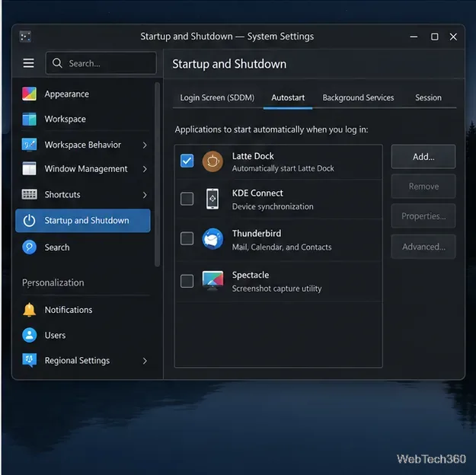Click the Users avatar icon
Screen dimensions: 476x475
click(29, 335)
